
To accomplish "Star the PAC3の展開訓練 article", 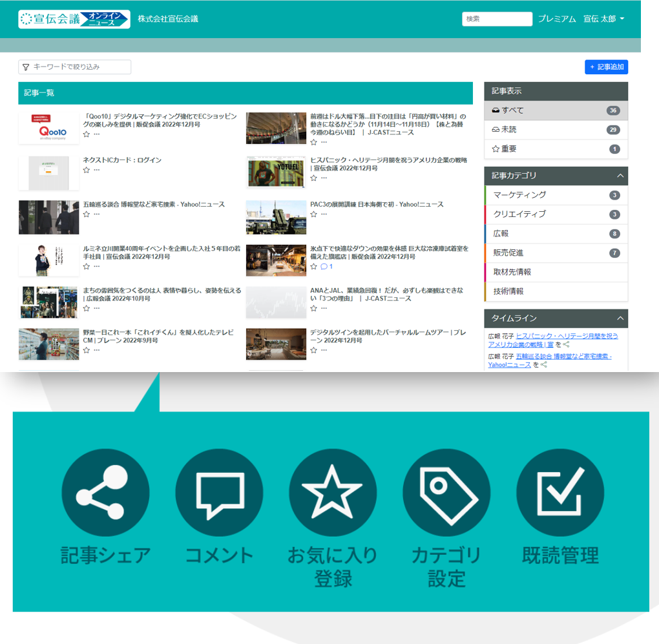I will click(x=313, y=214).
